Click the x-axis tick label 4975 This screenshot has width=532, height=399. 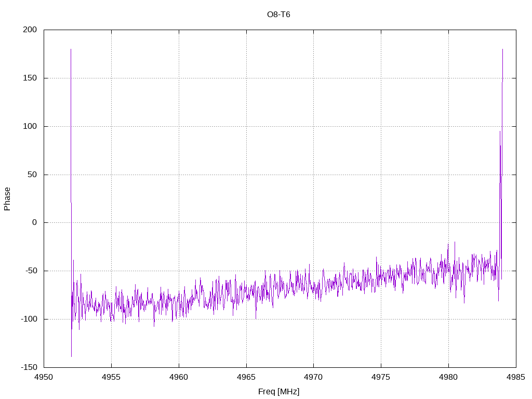[381, 377]
